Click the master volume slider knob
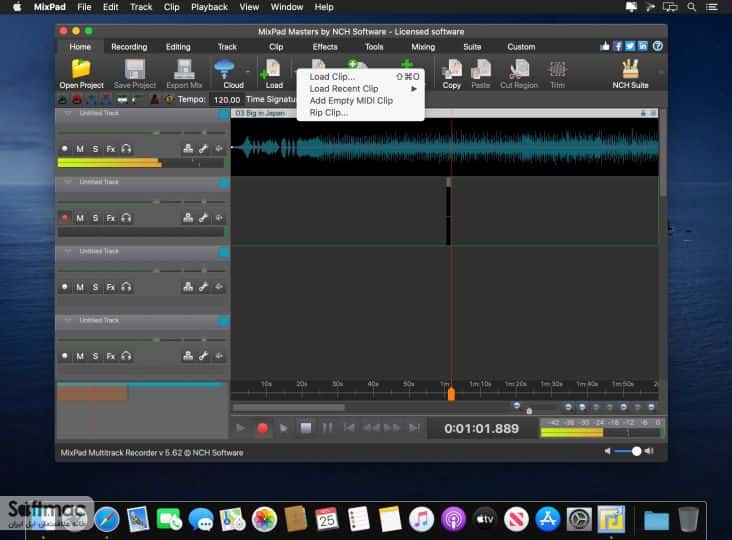 click(x=636, y=451)
